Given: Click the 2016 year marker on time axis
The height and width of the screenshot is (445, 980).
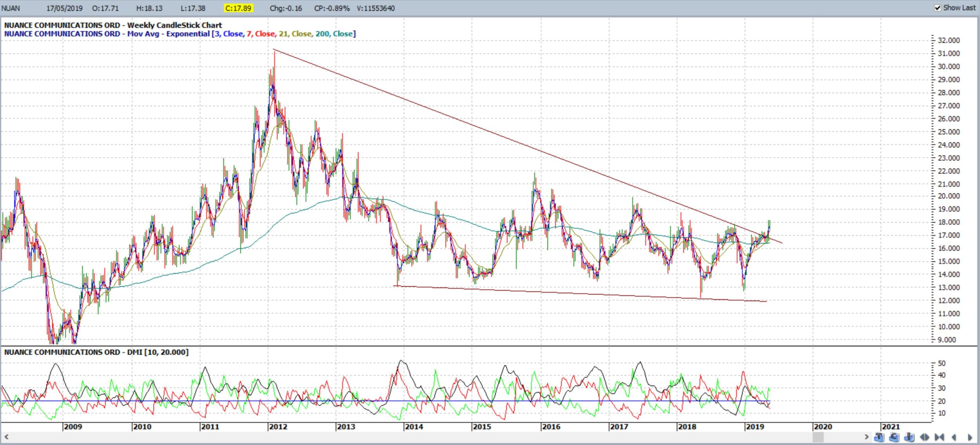Looking at the screenshot, I should [551, 427].
